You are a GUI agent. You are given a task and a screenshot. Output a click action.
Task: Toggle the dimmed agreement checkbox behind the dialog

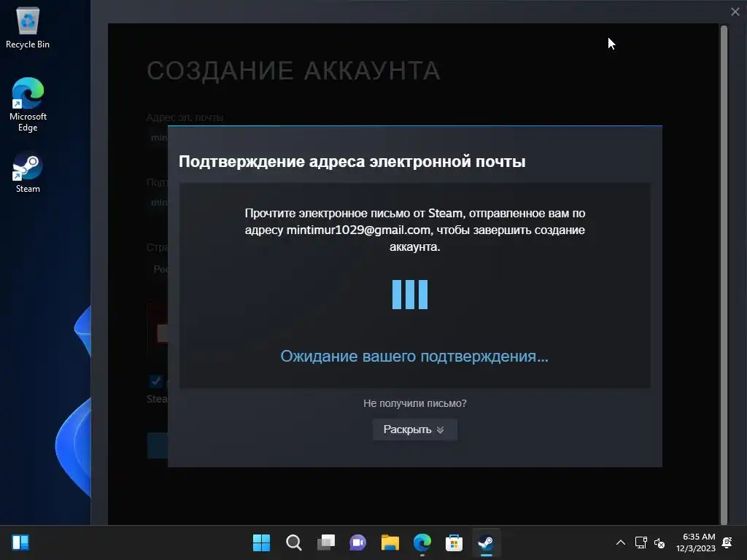click(x=156, y=381)
